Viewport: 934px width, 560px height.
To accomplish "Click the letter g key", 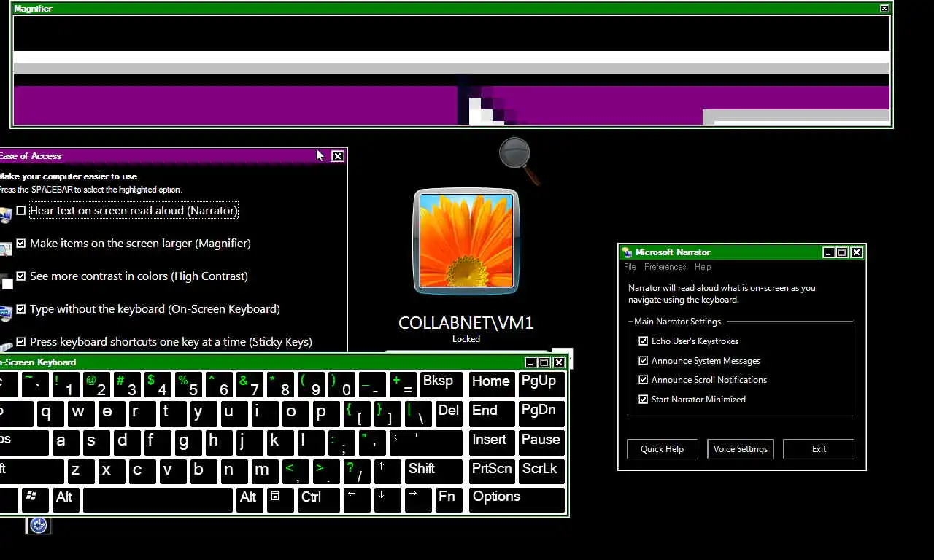I will (x=188, y=442).
